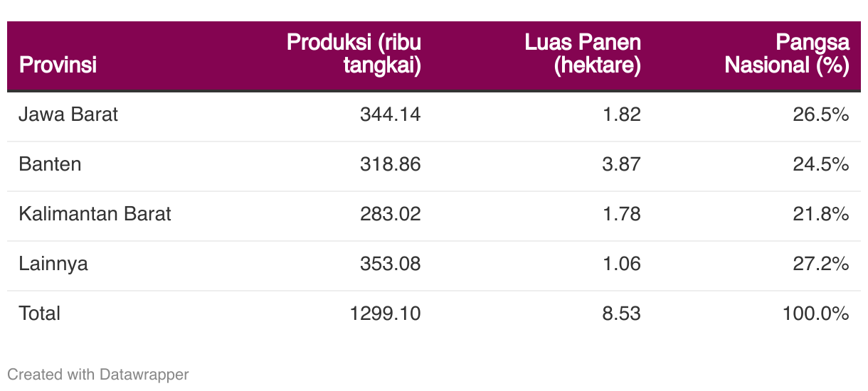Select the 318.86 production cell

(391, 164)
